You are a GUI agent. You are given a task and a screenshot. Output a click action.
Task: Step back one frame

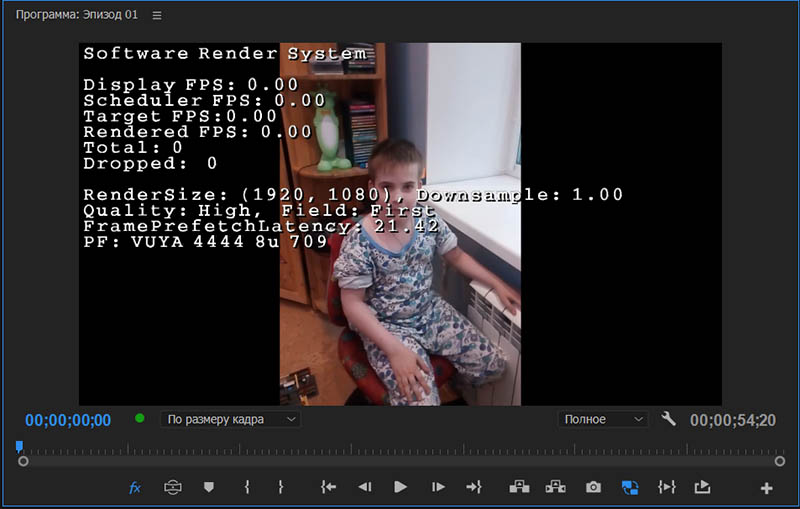pyautogui.click(x=364, y=487)
